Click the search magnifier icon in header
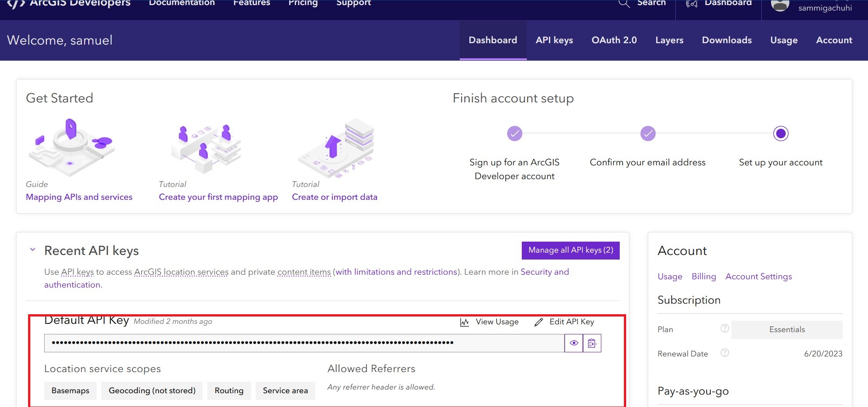Screen dimensions: 868x407 pyautogui.click(x=624, y=4)
